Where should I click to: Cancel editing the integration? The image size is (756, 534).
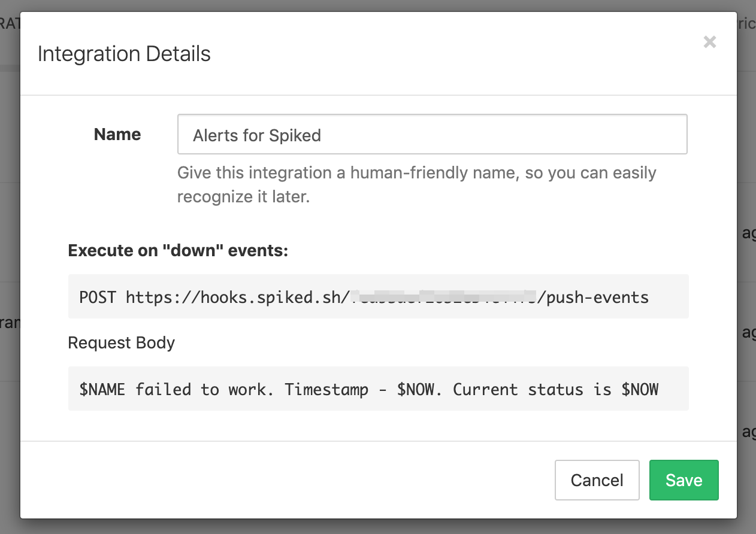click(597, 480)
